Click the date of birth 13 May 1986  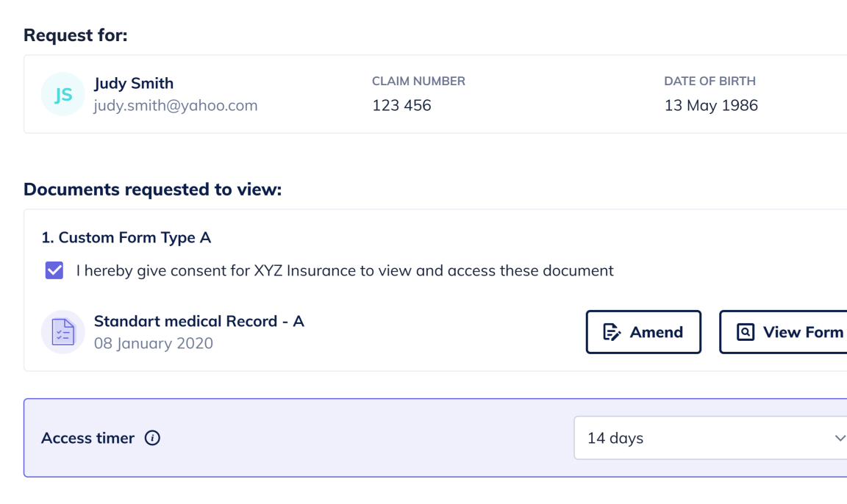[x=711, y=105]
